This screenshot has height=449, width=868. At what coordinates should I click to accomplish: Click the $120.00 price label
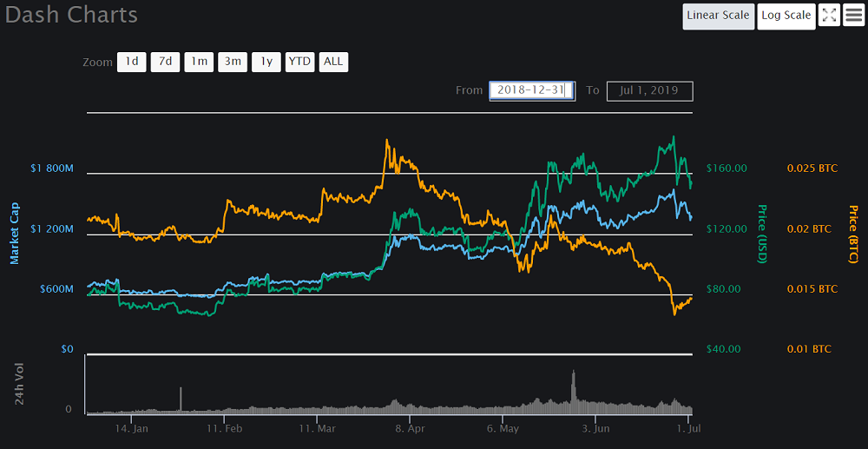(x=727, y=228)
